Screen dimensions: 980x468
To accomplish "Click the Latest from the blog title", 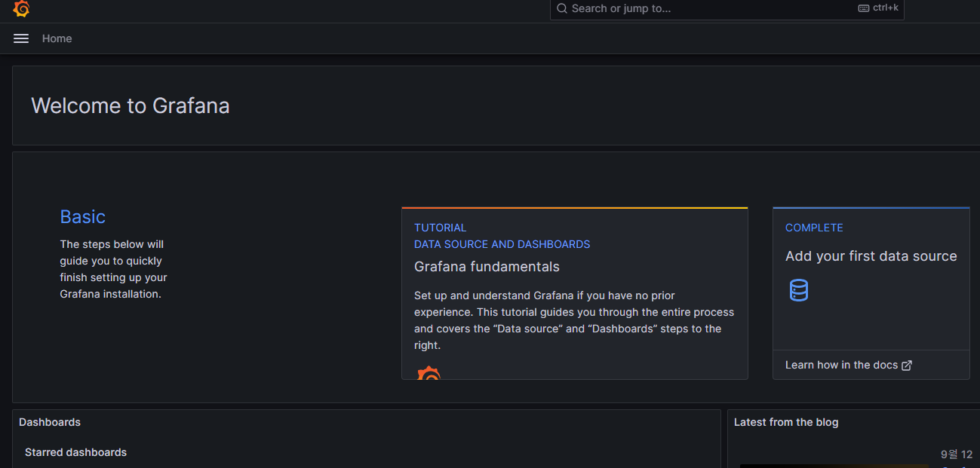I will point(786,422).
